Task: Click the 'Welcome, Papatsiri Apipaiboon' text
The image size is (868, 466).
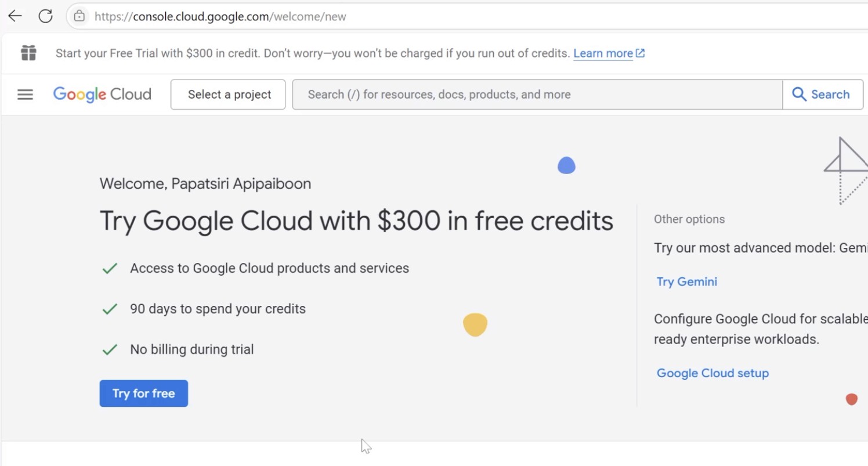Action: pyautogui.click(x=205, y=184)
